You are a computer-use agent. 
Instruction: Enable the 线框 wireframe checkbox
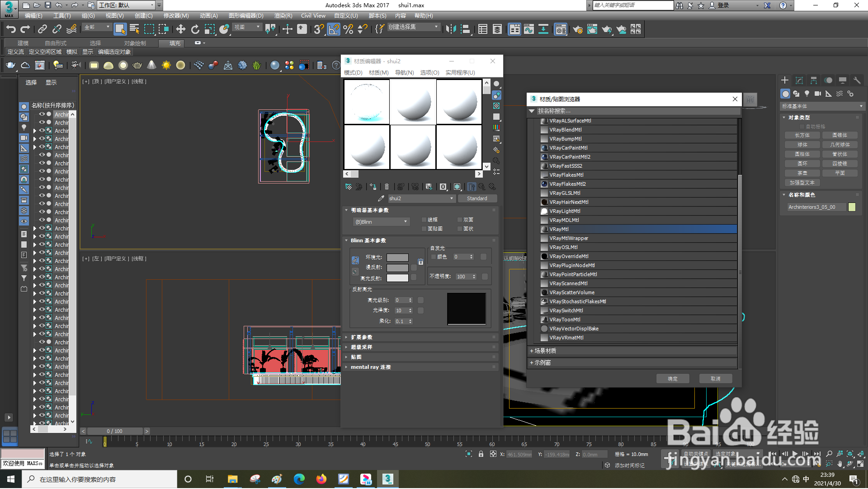pyautogui.click(x=424, y=220)
